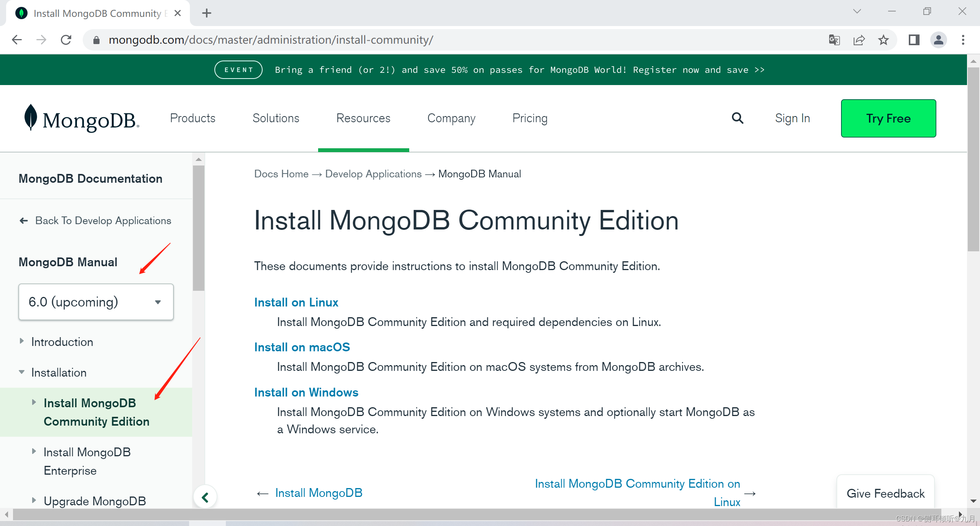Close the Install MongoDB Community tab
980x526 pixels.
(x=178, y=13)
